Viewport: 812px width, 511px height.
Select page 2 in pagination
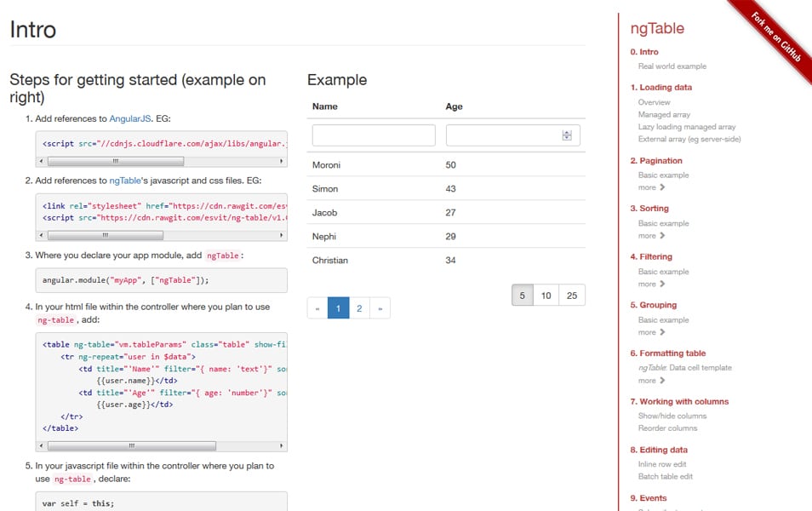tap(359, 308)
